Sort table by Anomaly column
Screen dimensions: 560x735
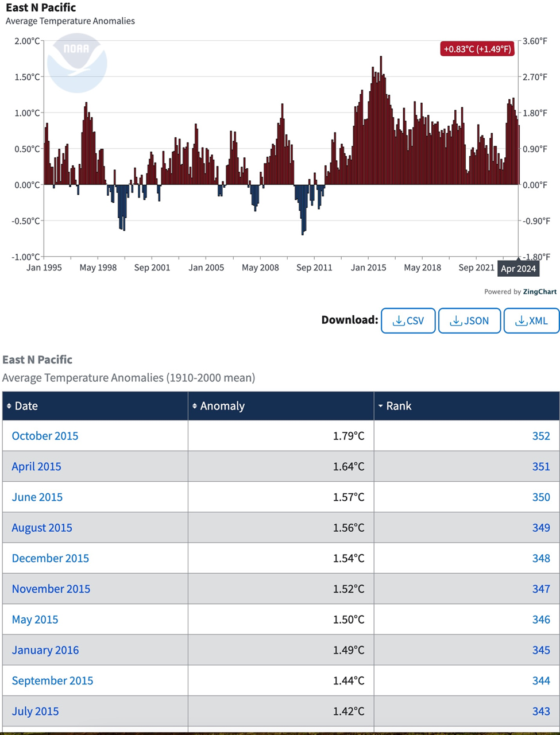coord(222,406)
